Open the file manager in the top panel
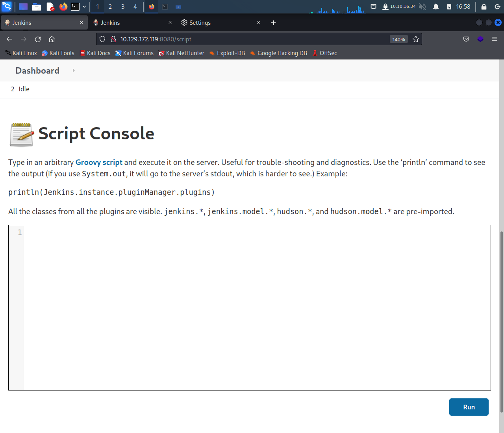Screen dimensions: 504x433 37,7
